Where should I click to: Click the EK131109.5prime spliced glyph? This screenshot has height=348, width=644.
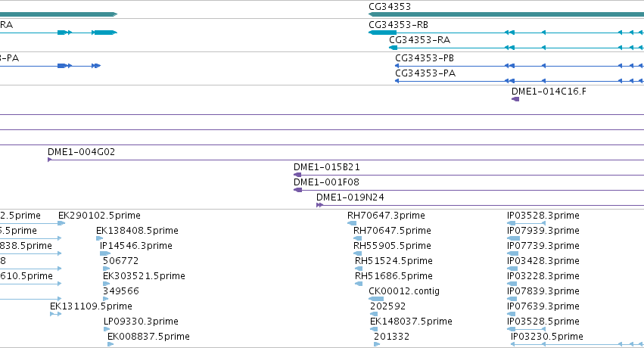click(55, 314)
